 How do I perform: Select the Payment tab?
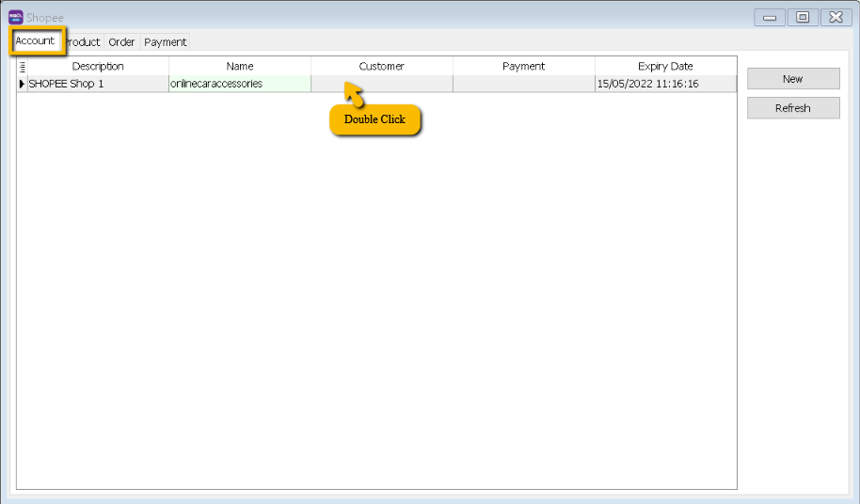166,42
